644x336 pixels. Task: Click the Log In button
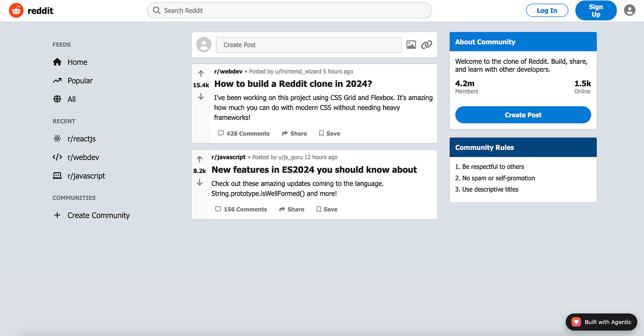[x=547, y=10]
